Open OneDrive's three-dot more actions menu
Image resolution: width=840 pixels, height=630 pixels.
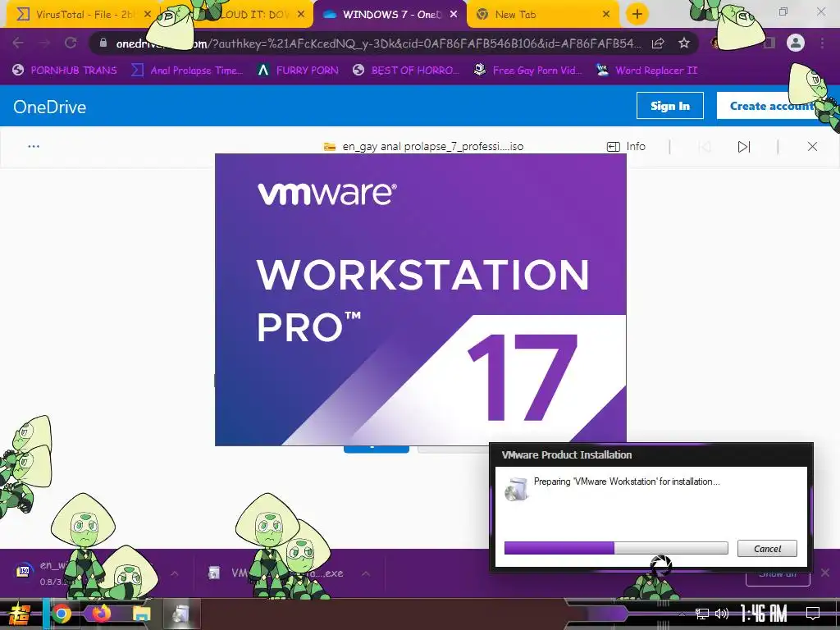coord(34,146)
